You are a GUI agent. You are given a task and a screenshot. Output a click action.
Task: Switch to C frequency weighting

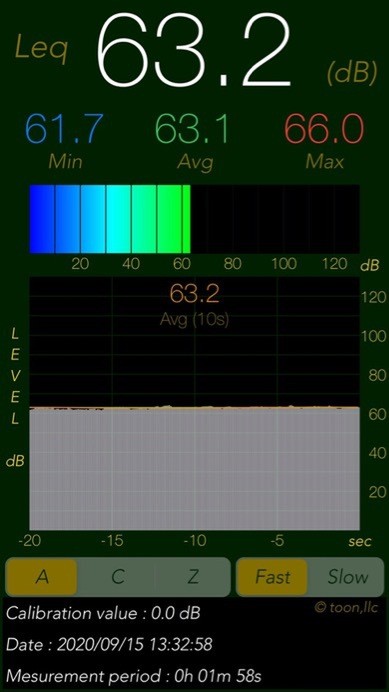pos(117,577)
